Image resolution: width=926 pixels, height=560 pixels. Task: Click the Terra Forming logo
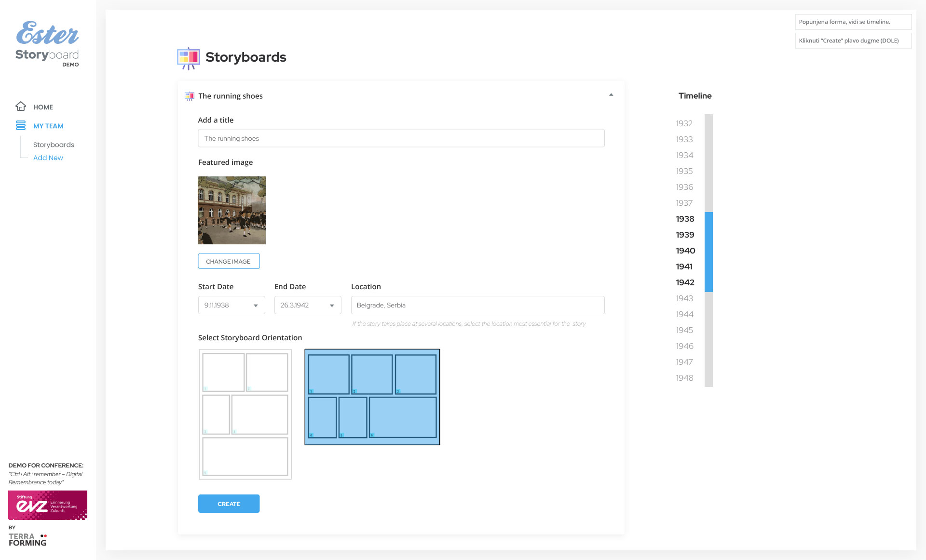tap(27, 539)
